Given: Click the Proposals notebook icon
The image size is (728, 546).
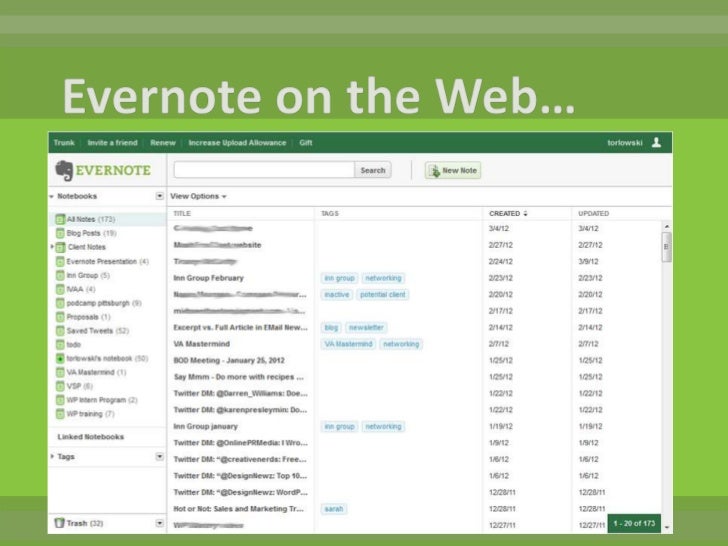Looking at the screenshot, I should [60, 317].
